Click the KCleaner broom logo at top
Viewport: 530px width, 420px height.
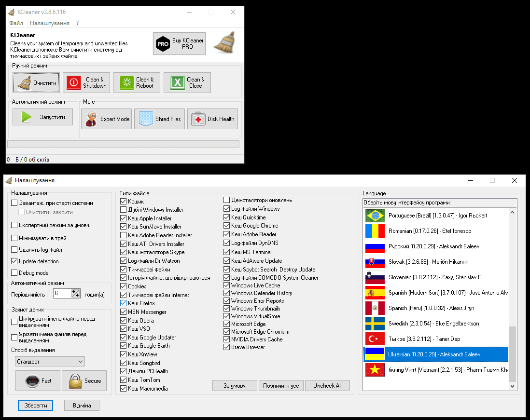click(225, 42)
